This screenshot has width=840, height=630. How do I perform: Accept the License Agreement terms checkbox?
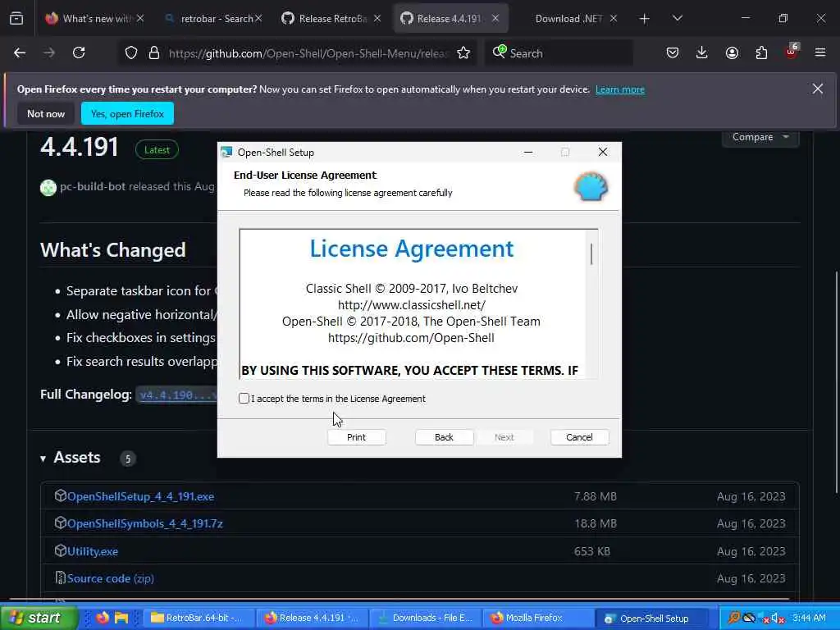[244, 398]
